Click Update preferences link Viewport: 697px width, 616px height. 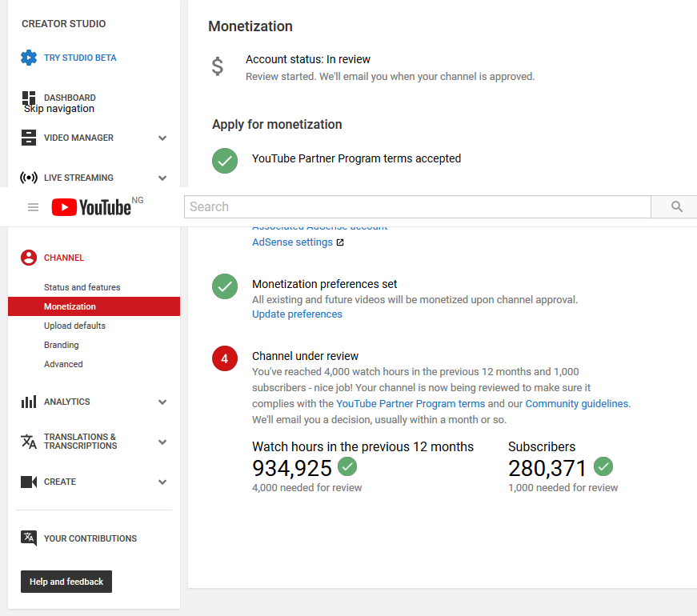pos(297,314)
